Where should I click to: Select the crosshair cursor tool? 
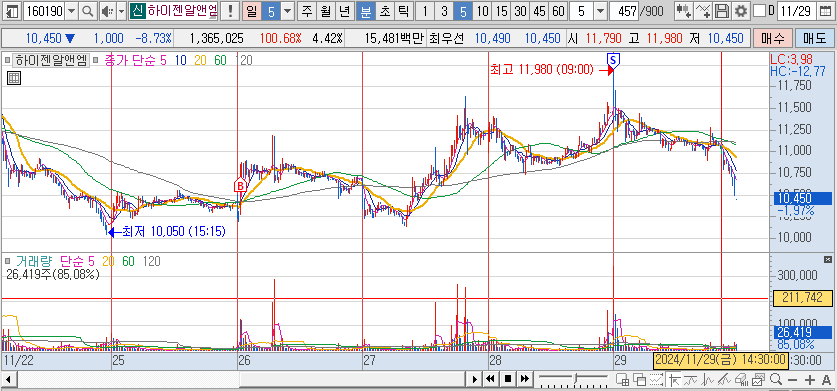point(674,380)
